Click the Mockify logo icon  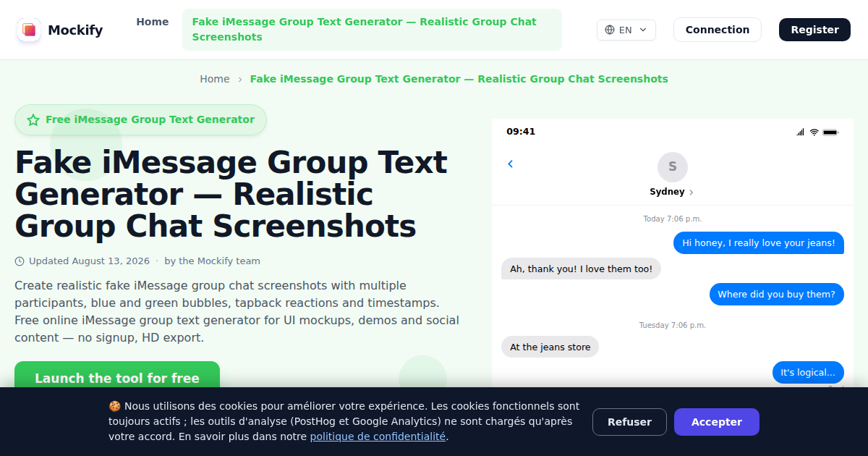[29, 30]
